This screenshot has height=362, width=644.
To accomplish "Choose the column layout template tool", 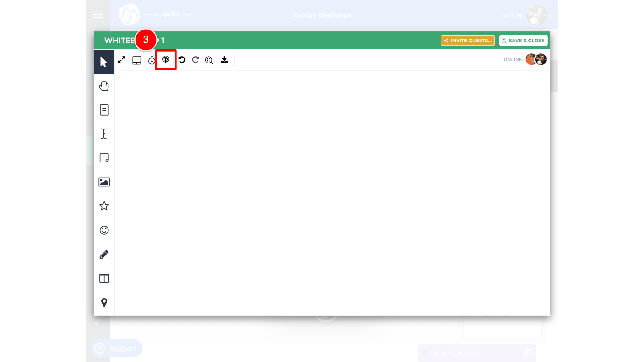I will tap(104, 278).
